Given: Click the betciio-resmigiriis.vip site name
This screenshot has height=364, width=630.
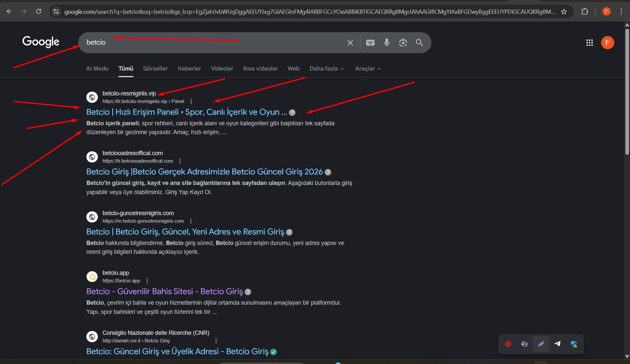Looking at the screenshot, I should click(129, 93).
